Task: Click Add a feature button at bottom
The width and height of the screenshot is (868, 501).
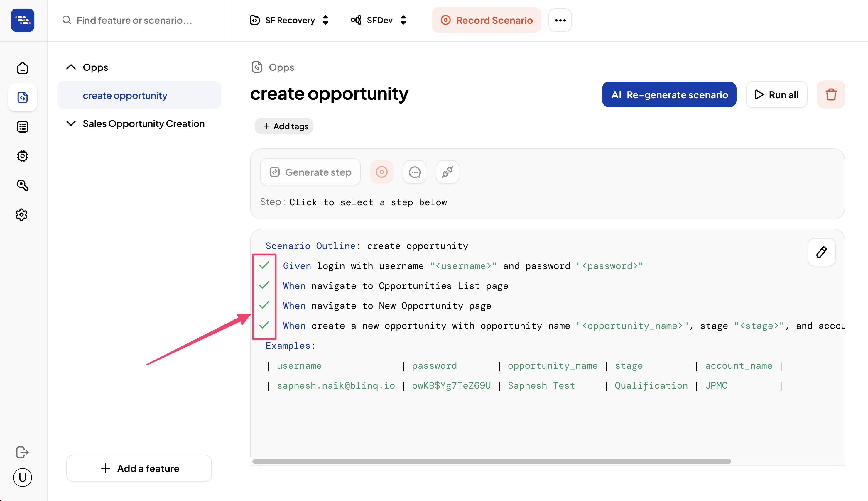Action: (139, 468)
